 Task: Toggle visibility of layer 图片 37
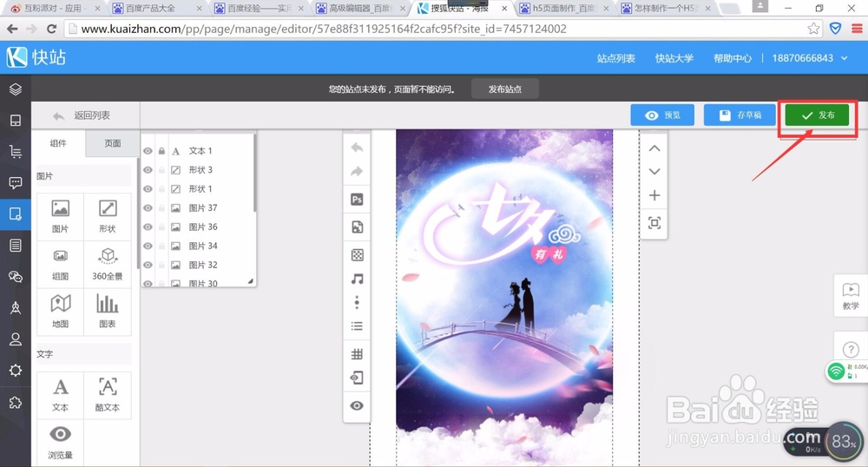(x=148, y=208)
